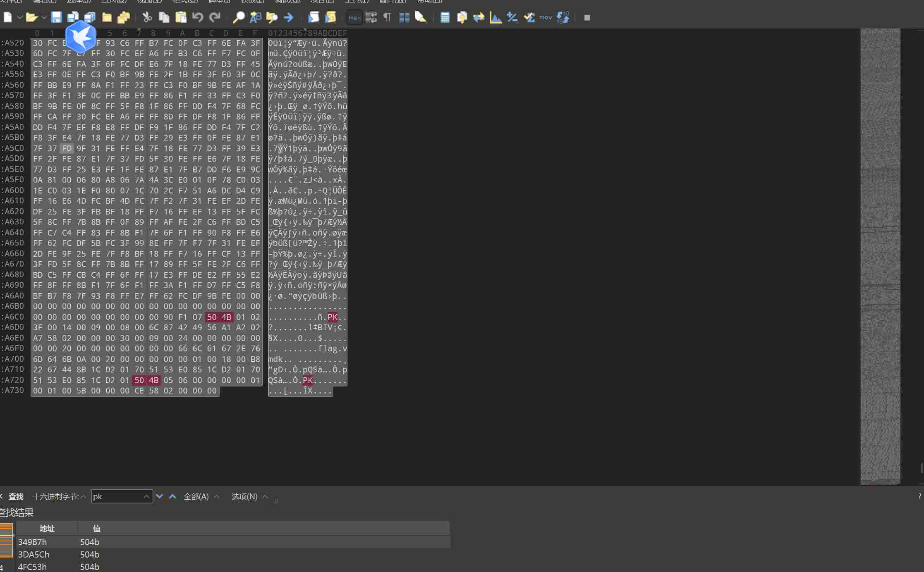Click the Checksum checkmark toolbar icon
The width and height of the screenshot is (924, 572).
tap(529, 17)
